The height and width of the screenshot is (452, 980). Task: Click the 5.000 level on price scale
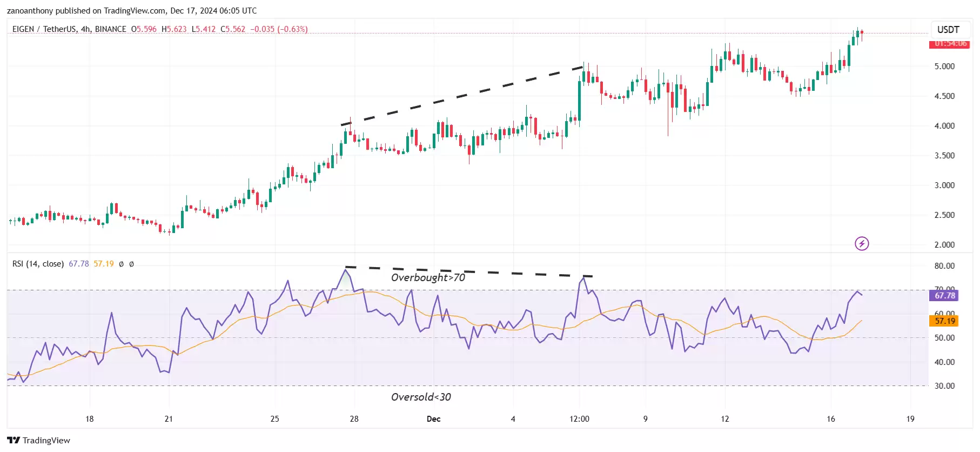pyautogui.click(x=944, y=67)
